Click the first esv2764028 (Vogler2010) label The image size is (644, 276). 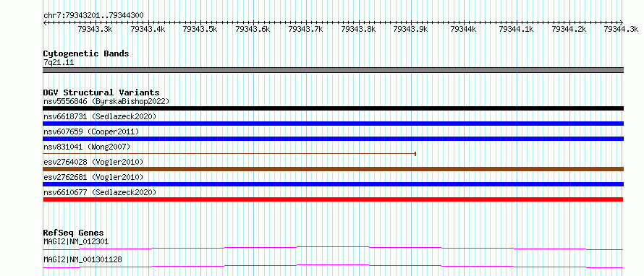pos(93,162)
